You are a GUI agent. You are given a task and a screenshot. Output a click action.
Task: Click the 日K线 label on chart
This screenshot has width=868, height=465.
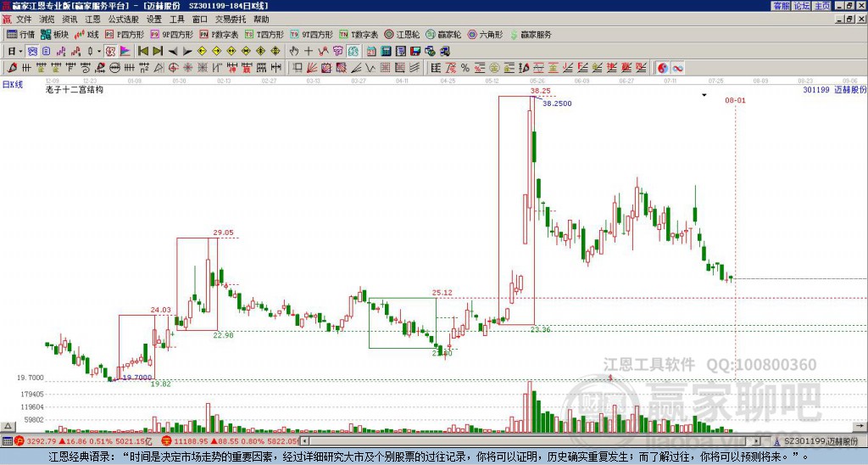13,84
